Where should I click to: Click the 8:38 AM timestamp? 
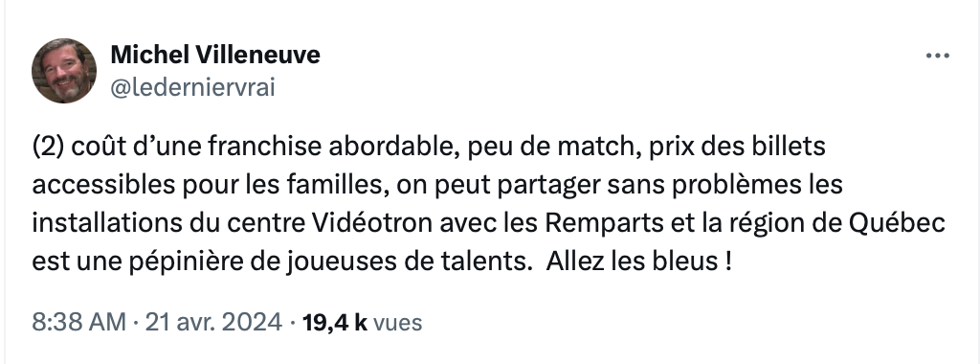click(78, 323)
